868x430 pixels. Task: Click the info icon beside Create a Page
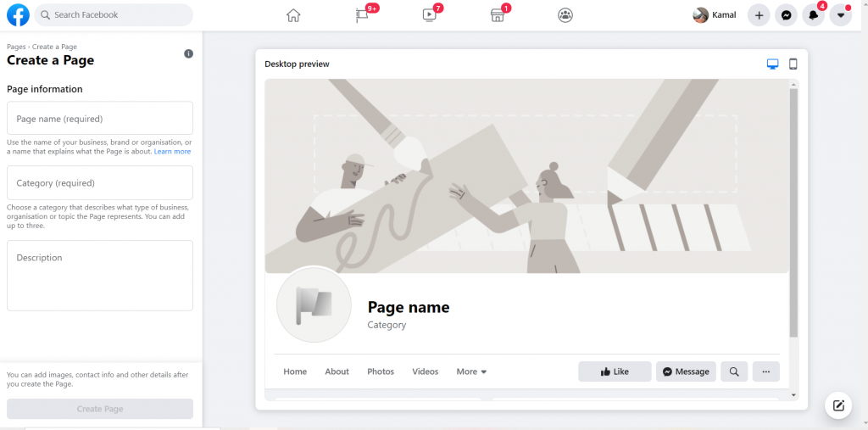click(189, 53)
